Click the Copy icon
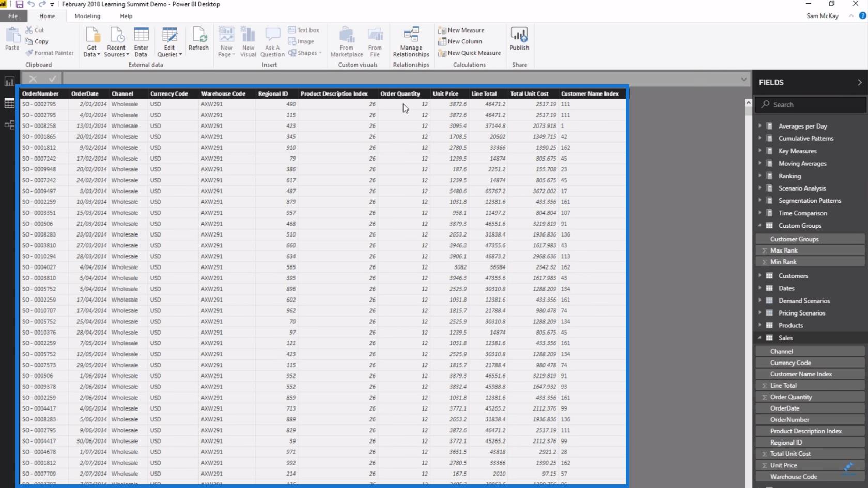This screenshot has width=868, height=488. click(x=29, y=41)
